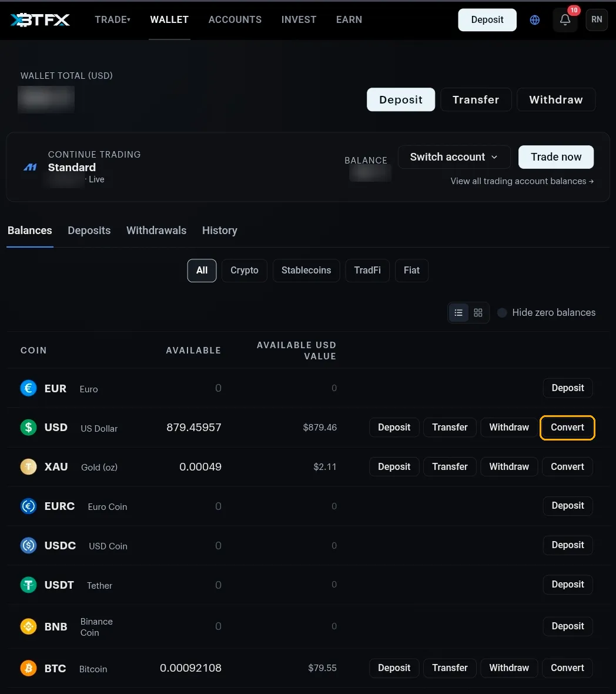616x694 pixels.
Task: Click Transfer in the USD row
Action: (450, 428)
